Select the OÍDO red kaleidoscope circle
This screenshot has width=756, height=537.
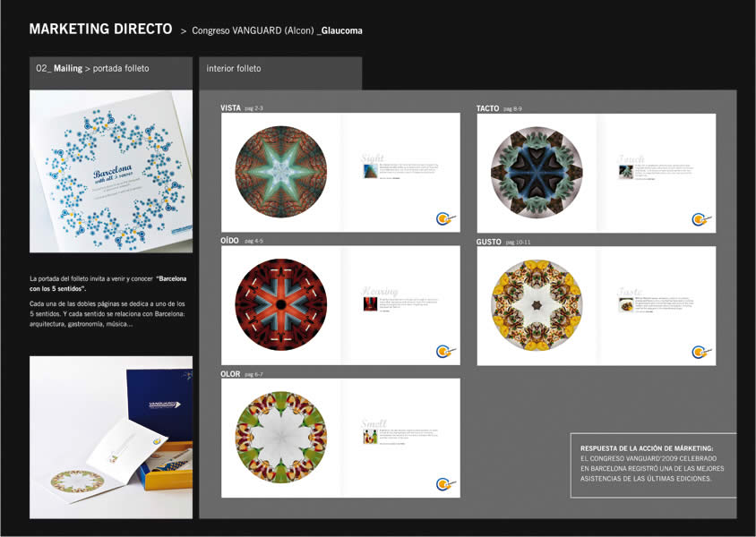[281, 304]
